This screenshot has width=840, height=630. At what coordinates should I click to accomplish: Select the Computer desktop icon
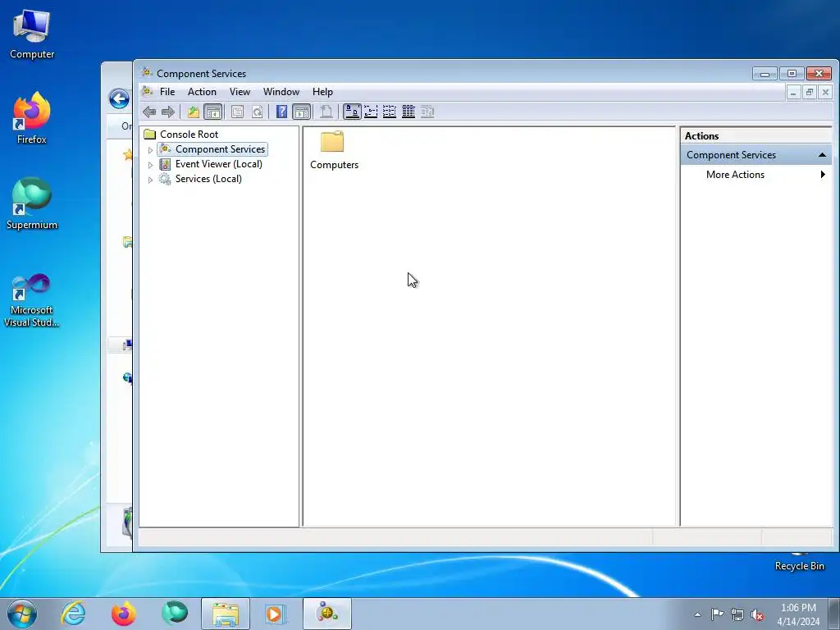pyautogui.click(x=32, y=34)
